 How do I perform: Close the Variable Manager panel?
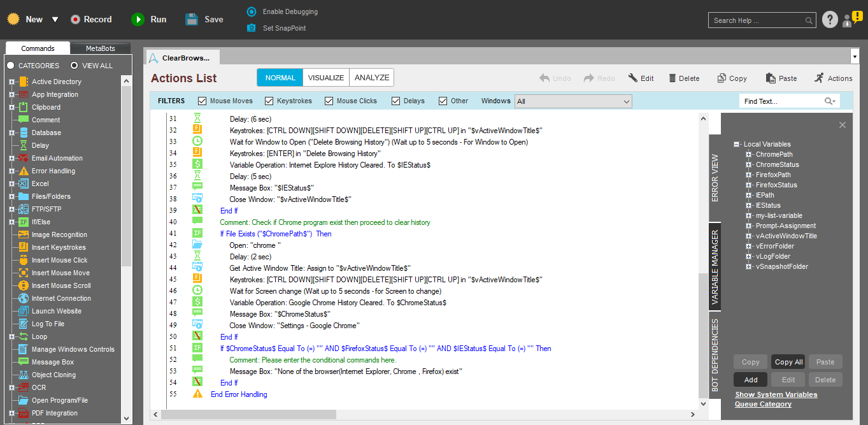(x=842, y=125)
